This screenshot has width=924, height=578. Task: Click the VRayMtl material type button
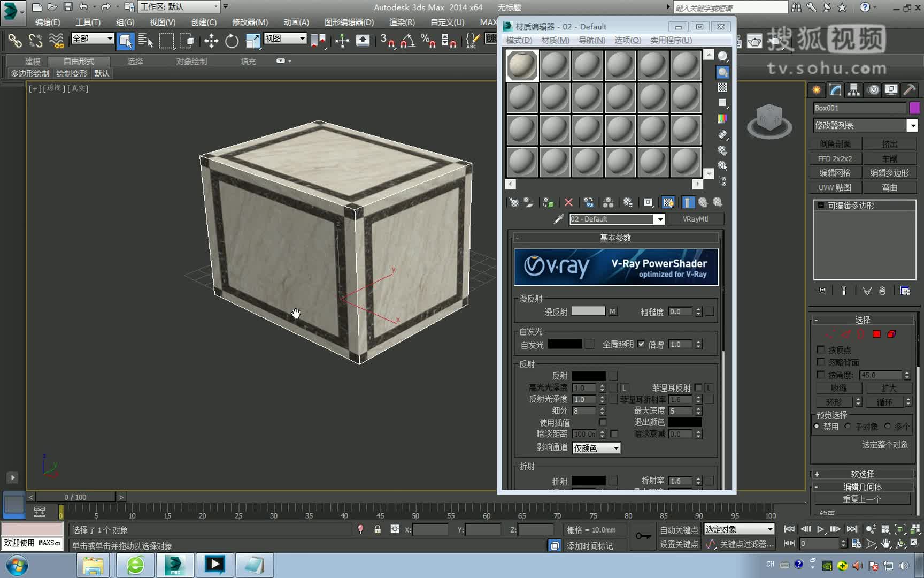pos(695,219)
